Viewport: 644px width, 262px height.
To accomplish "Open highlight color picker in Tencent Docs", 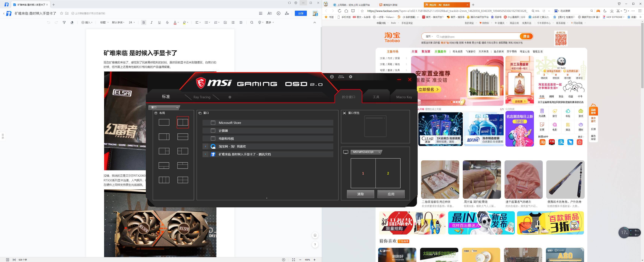I will pyautogui.click(x=186, y=22).
